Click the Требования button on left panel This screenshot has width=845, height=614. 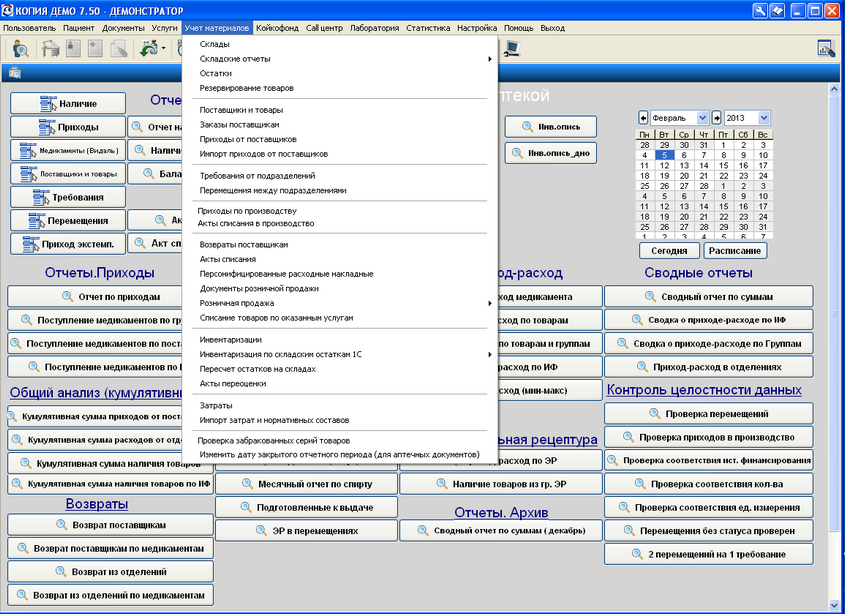pyautogui.click(x=68, y=197)
